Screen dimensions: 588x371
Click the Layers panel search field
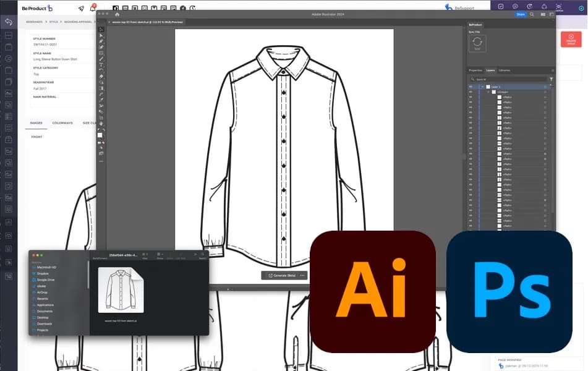[508, 79]
